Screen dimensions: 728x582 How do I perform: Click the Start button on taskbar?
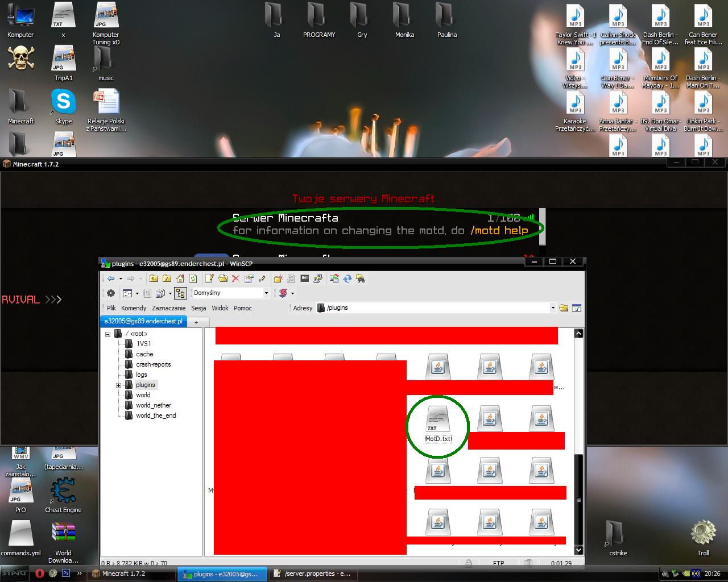click(14, 573)
